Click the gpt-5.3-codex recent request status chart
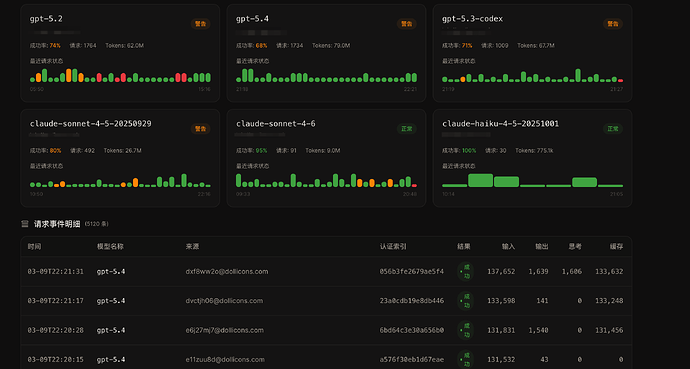Viewport: 690px width, 369px height. (532, 75)
